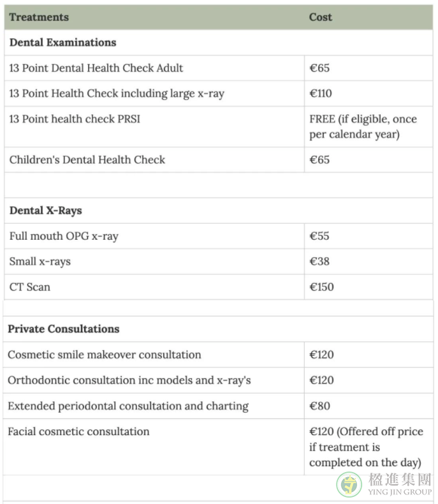Screen dimensions: 438x504
Task: Select Facial cosmetic consultation entry
Action: click(78, 431)
